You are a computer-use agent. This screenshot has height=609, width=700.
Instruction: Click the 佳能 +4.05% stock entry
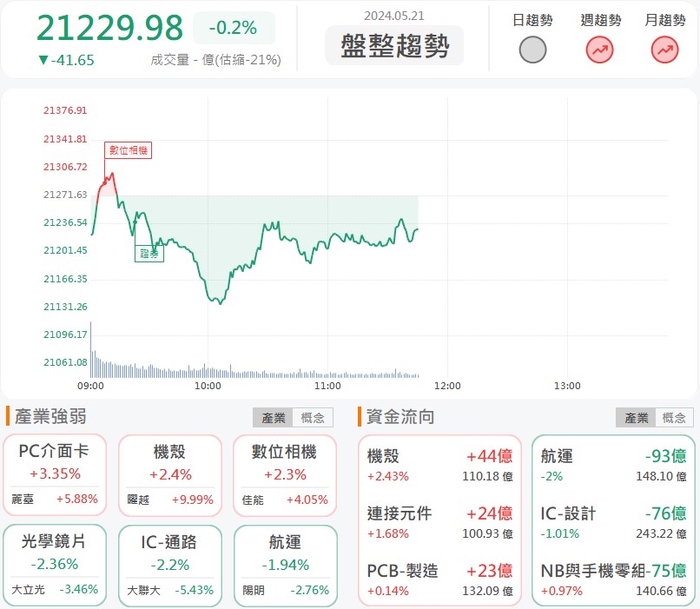coord(285,500)
